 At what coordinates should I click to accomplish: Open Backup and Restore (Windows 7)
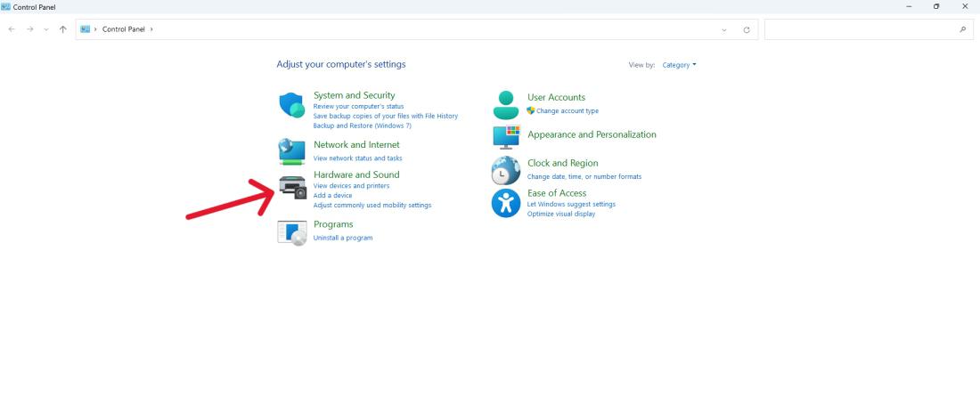(363, 126)
